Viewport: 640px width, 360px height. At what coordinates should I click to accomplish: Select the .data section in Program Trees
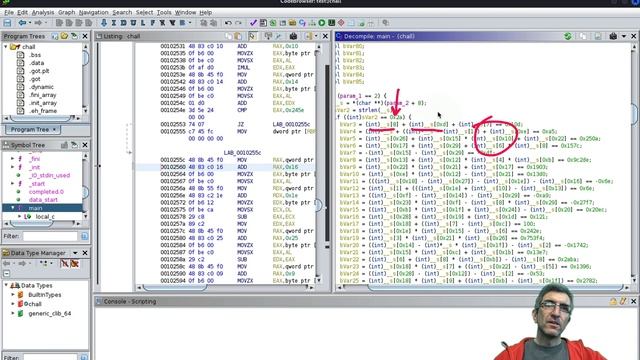coord(36,63)
